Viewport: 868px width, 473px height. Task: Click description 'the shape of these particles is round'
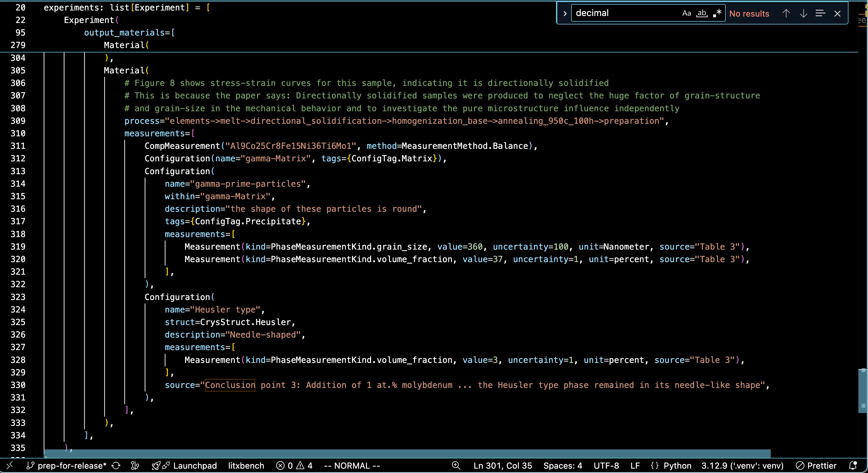tap(323, 209)
